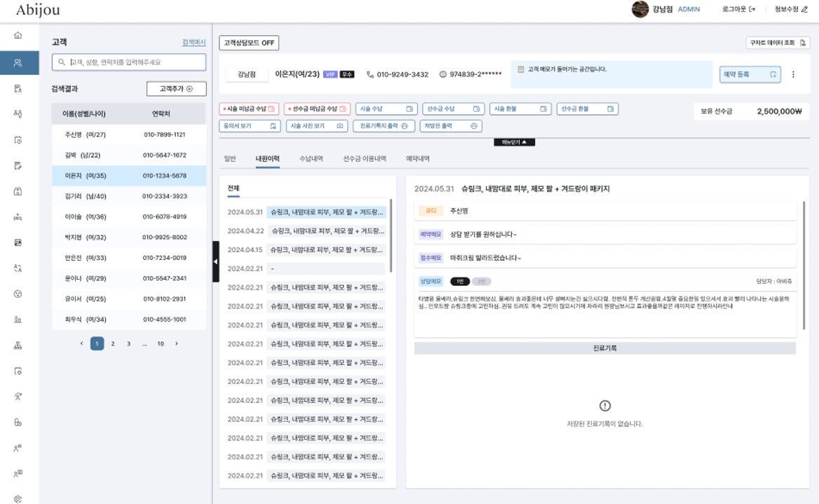Select customer row 주신영 (여/27)
This screenshot has height=504, width=819.
(129, 135)
